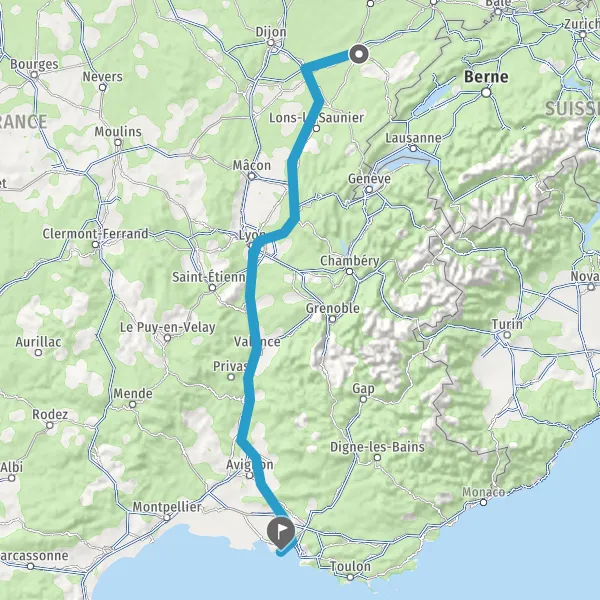Click the Gap city marker
This screenshot has width=600, height=600.
click(x=363, y=399)
